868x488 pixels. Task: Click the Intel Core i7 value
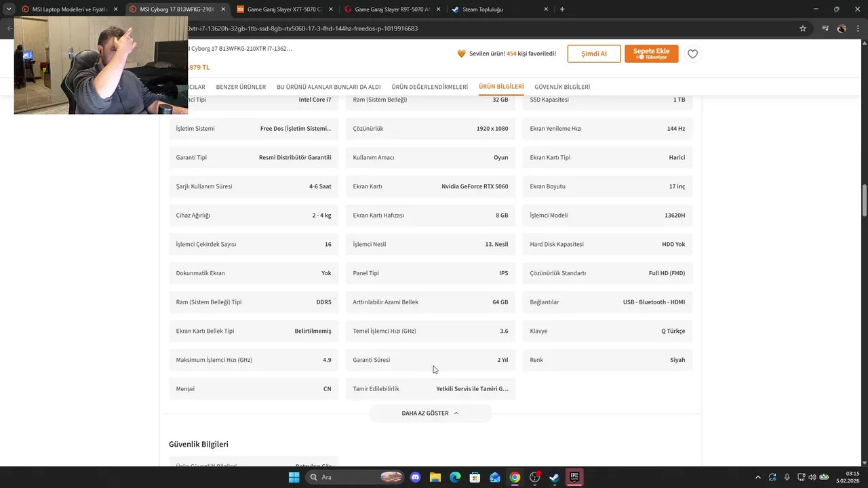[x=315, y=100]
